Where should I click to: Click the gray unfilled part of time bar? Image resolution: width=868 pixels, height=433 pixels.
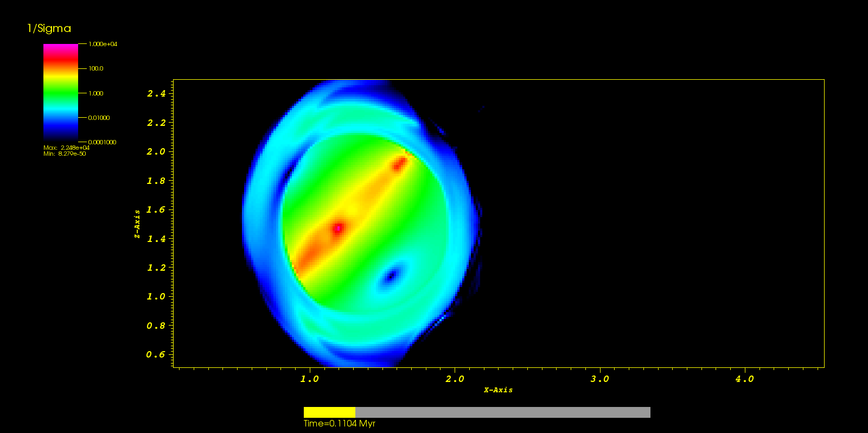(502, 412)
